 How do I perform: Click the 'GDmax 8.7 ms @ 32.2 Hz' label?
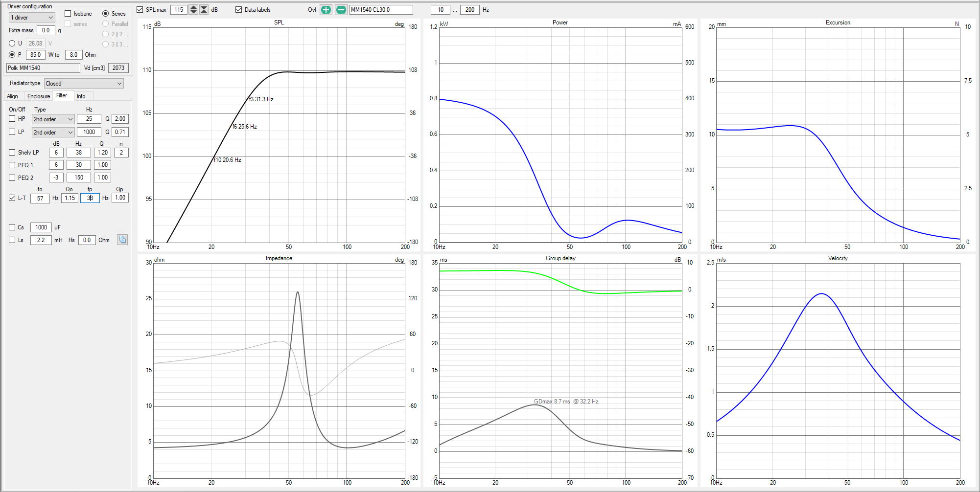pyautogui.click(x=566, y=402)
